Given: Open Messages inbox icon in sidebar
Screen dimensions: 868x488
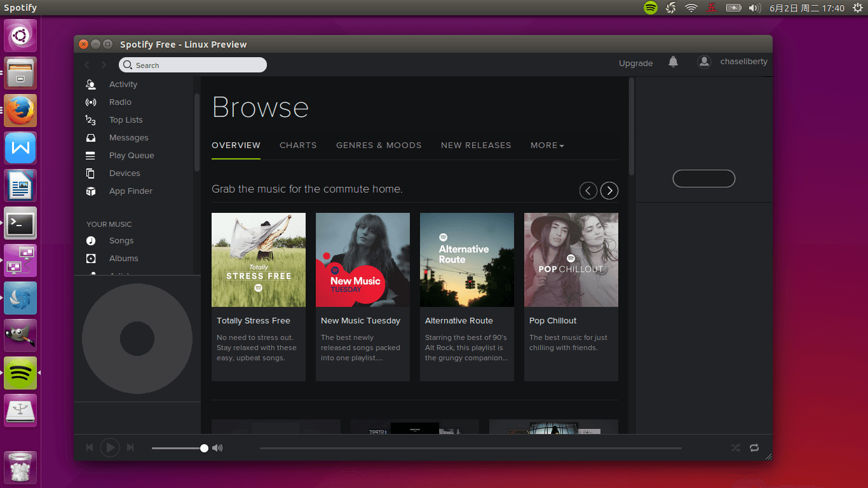Looking at the screenshot, I should click(x=91, y=138).
